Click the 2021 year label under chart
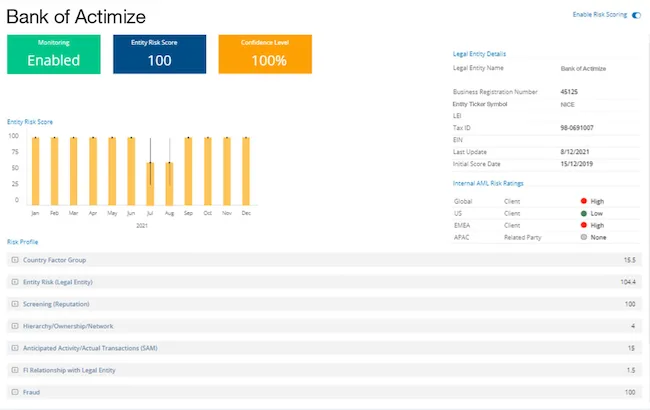Image resolution: width=650 pixels, height=410 pixels. pyautogui.click(x=142, y=226)
